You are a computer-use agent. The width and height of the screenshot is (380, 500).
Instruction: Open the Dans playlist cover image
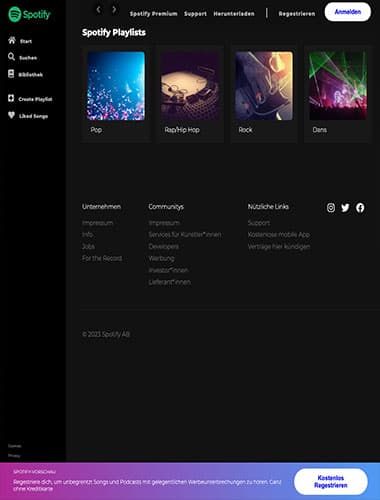click(338, 86)
